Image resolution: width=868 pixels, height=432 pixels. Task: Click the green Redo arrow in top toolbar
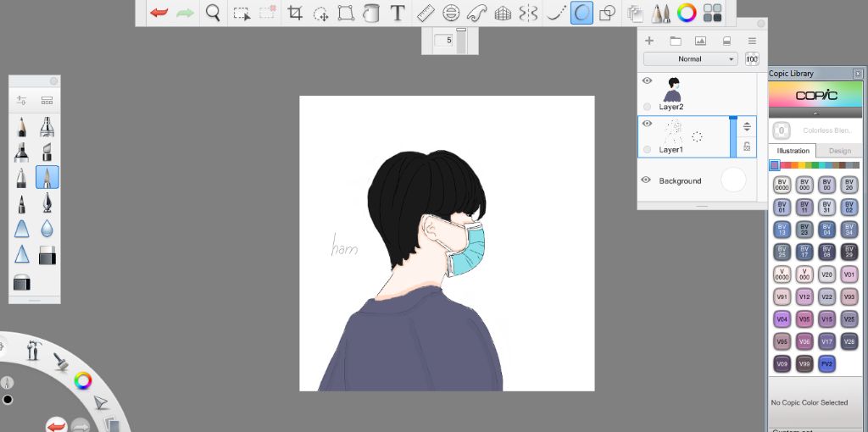click(185, 12)
